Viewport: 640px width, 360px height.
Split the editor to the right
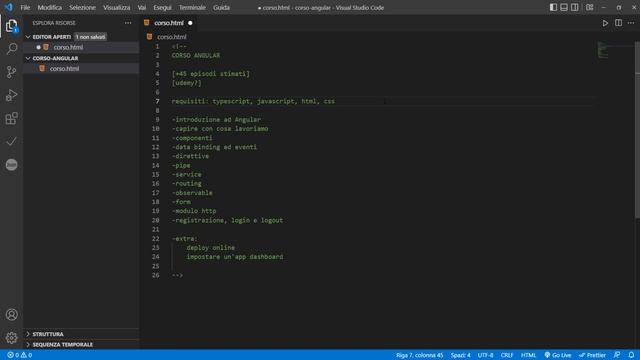pos(618,23)
